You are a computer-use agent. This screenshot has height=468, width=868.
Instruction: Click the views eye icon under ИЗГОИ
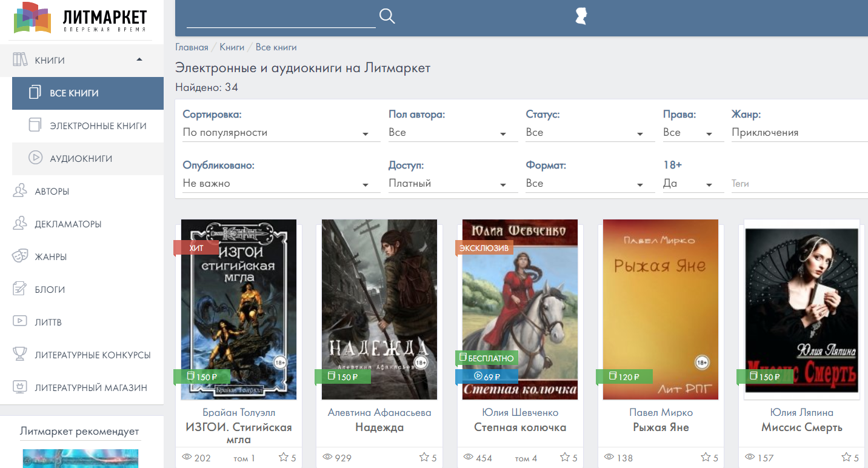[x=187, y=458]
